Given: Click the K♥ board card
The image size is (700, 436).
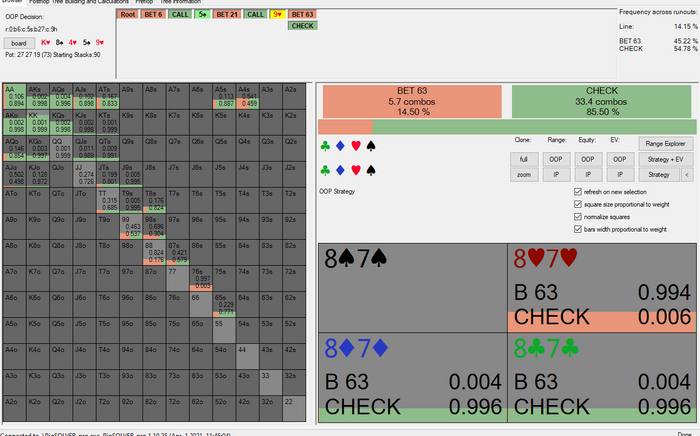Looking at the screenshot, I should (46, 42).
